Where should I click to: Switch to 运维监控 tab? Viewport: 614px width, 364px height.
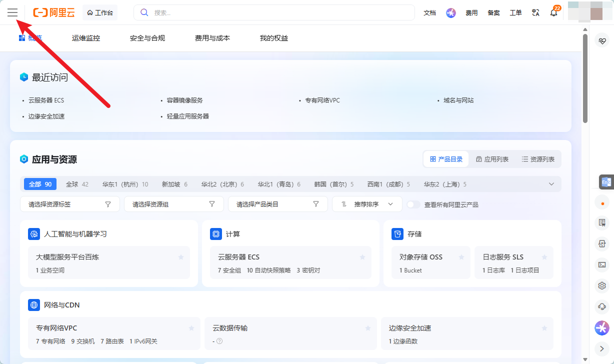click(x=85, y=38)
